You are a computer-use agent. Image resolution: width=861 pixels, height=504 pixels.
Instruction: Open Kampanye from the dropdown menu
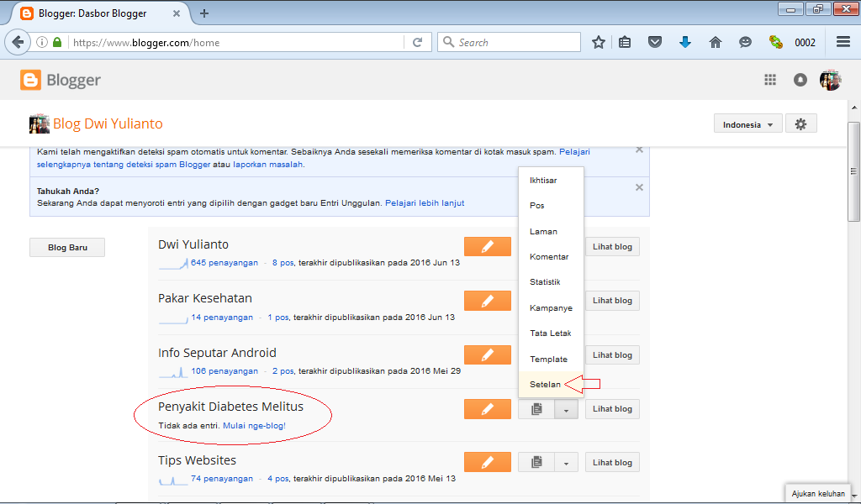point(551,307)
